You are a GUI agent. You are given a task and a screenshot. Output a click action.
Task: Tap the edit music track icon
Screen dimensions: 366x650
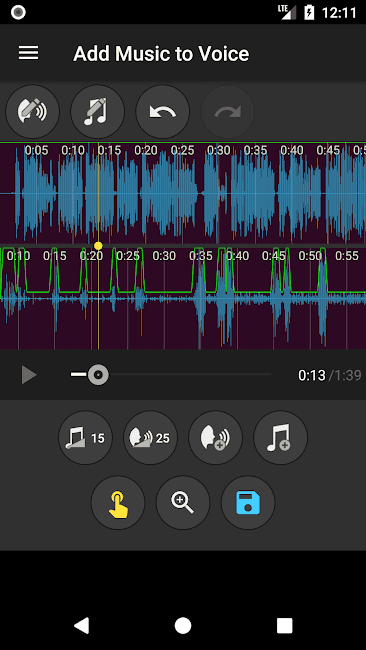click(97, 112)
